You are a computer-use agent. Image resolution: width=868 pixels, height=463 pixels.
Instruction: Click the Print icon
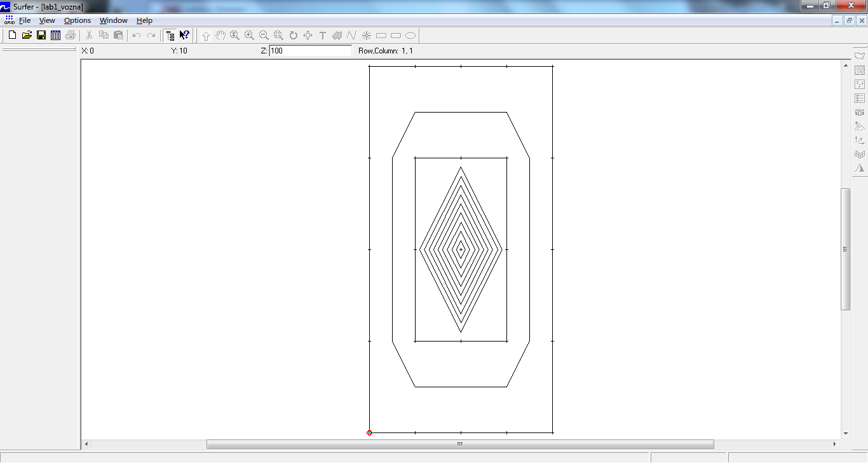[71, 36]
